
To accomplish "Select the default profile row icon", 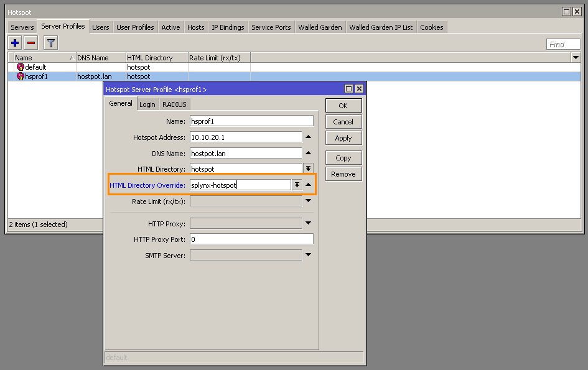I will (21, 67).
